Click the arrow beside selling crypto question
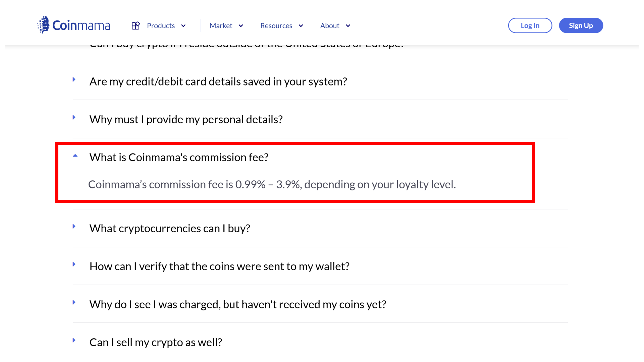The width and height of the screenshot is (644, 362). tap(74, 340)
